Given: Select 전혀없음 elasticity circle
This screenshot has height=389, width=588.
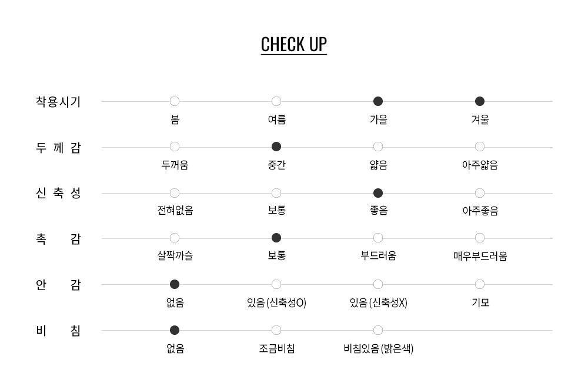Looking at the screenshot, I should 175,193.
